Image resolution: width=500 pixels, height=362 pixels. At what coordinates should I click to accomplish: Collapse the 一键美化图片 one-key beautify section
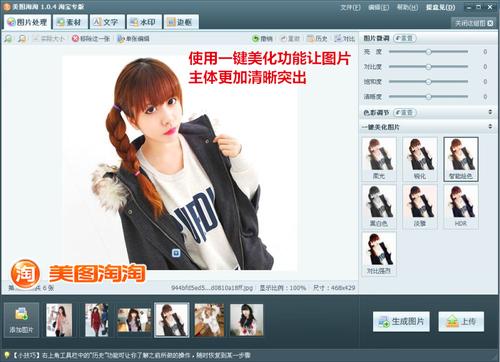490,127
